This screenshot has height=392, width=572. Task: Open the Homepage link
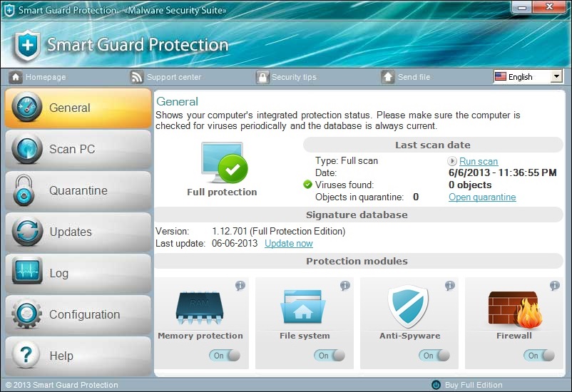tap(46, 77)
